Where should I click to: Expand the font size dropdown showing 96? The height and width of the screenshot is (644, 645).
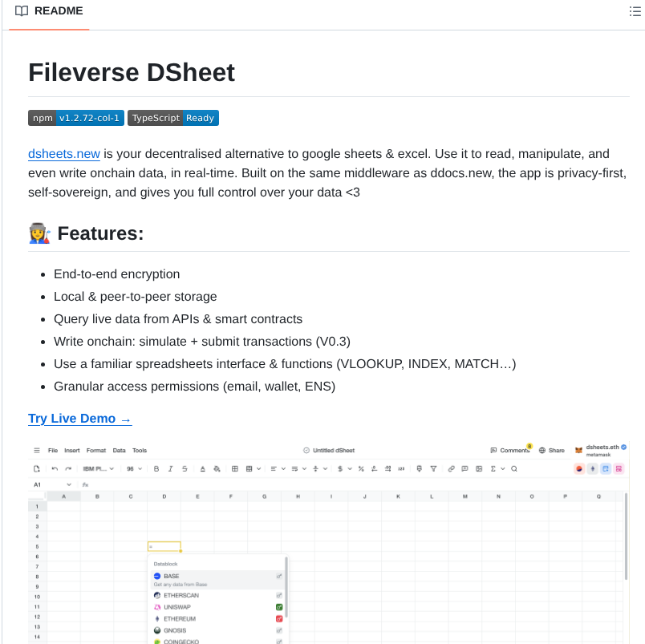(x=135, y=468)
